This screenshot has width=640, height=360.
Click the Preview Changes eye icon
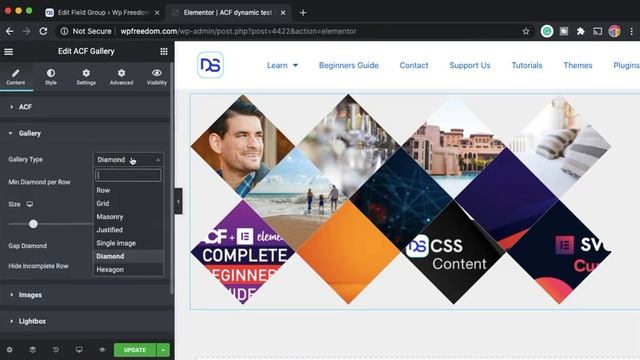(x=102, y=350)
